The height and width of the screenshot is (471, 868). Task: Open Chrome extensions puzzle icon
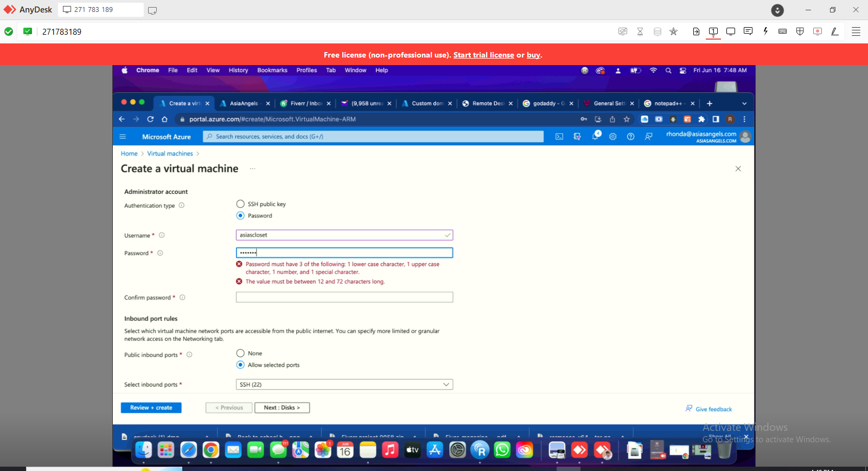click(x=701, y=119)
